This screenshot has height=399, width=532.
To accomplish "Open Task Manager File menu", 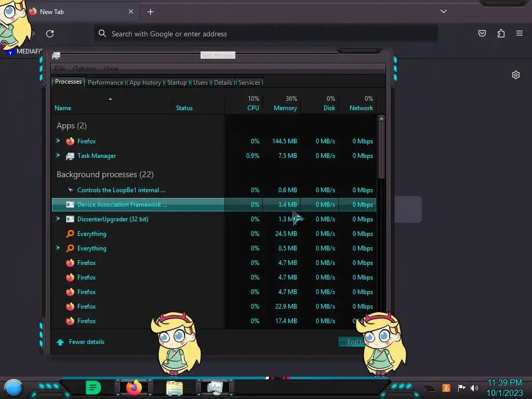I will click(x=60, y=69).
